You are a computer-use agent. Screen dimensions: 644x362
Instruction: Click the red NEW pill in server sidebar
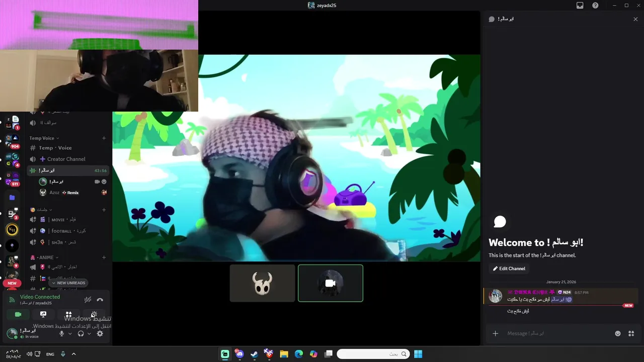(x=12, y=283)
